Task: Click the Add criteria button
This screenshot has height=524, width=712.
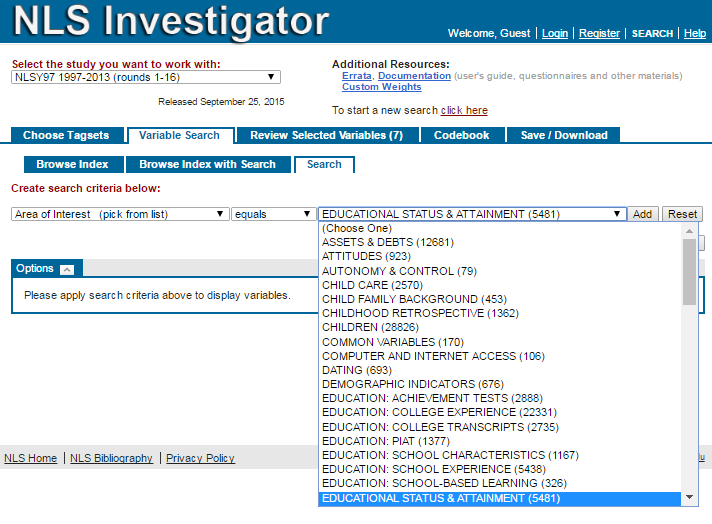Action: pyautogui.click(x=642, y=214)
